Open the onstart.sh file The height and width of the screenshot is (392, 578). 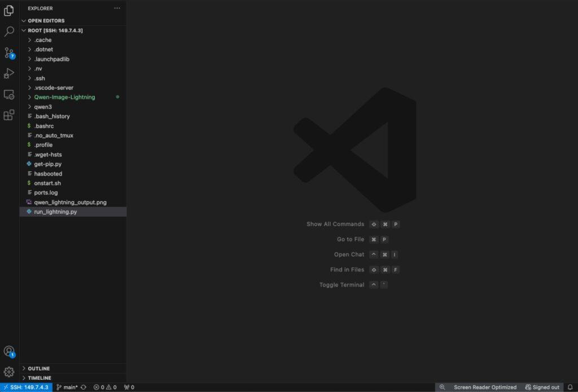(x=73, y=183)
